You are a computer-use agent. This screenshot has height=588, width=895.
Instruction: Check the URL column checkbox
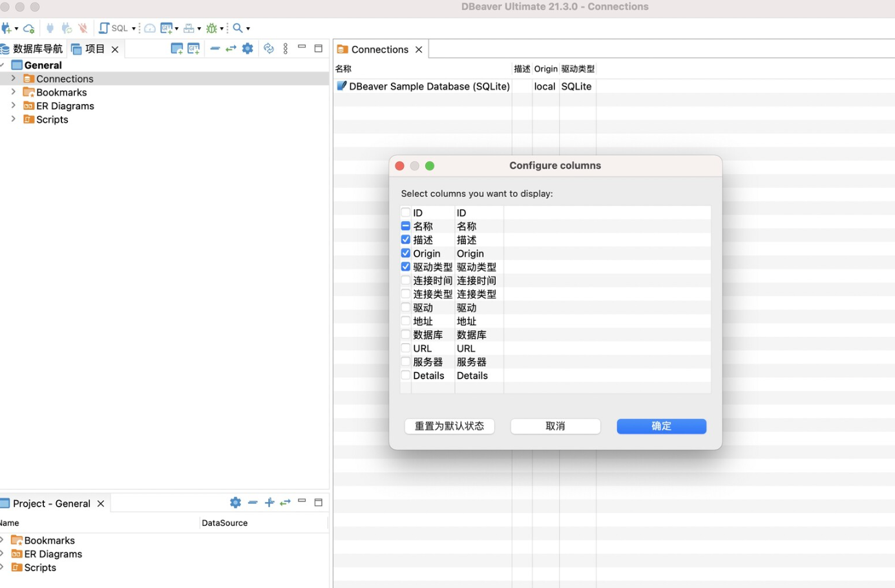point(406,348)
